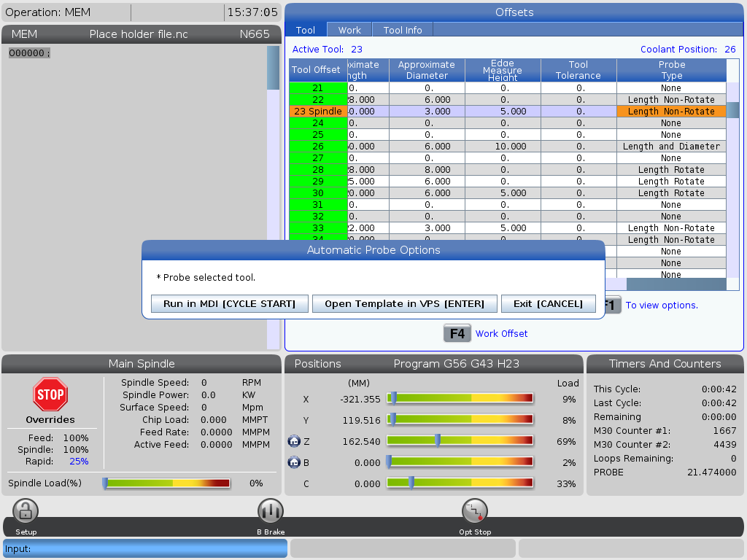This screenshot has width=747, height=560.
Task: Select the 23 Spindle row
Action: 508,111
